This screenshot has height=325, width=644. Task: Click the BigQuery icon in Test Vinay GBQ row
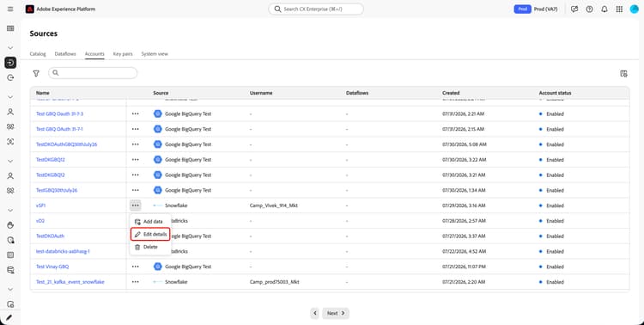coord(158,267)
